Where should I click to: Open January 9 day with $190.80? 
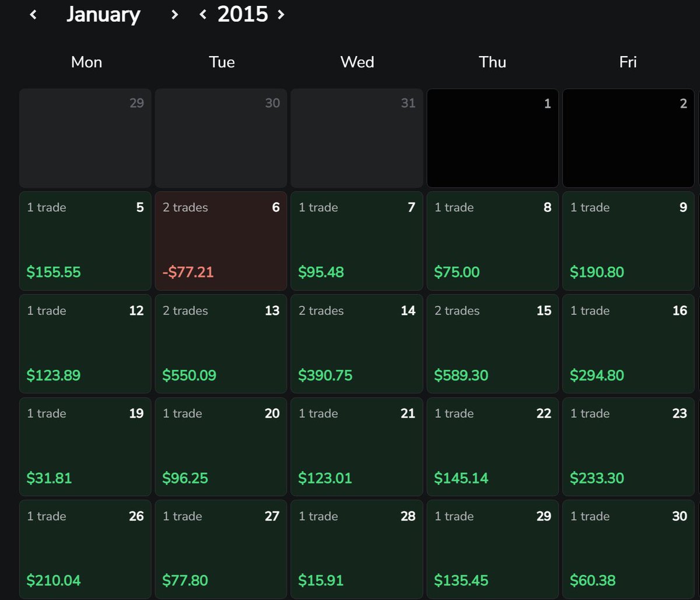pos(628,241)
